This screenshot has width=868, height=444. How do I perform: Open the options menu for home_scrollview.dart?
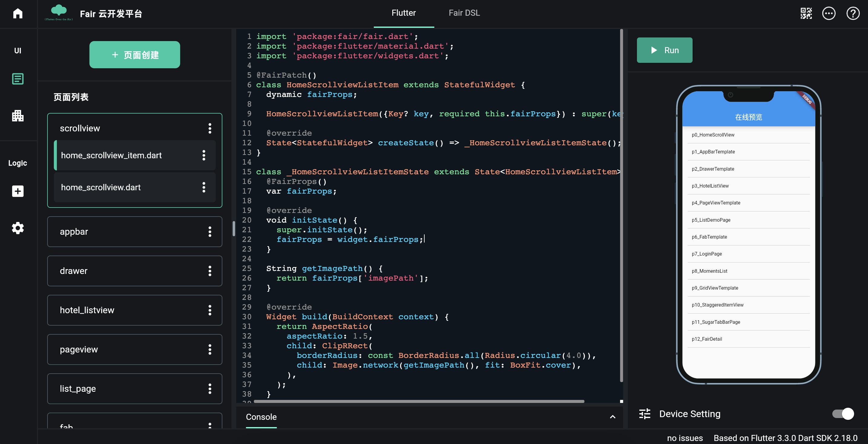click(204, 187)
